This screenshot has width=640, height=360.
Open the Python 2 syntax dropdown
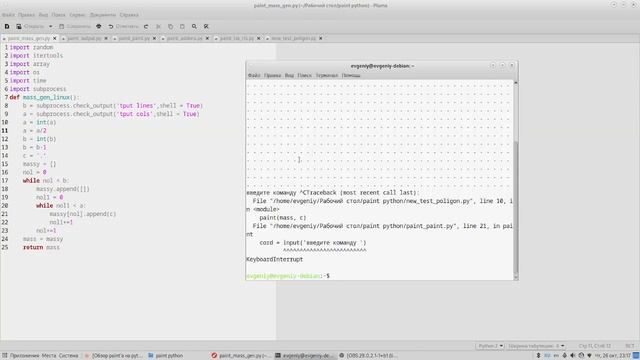tap(490, 346)
